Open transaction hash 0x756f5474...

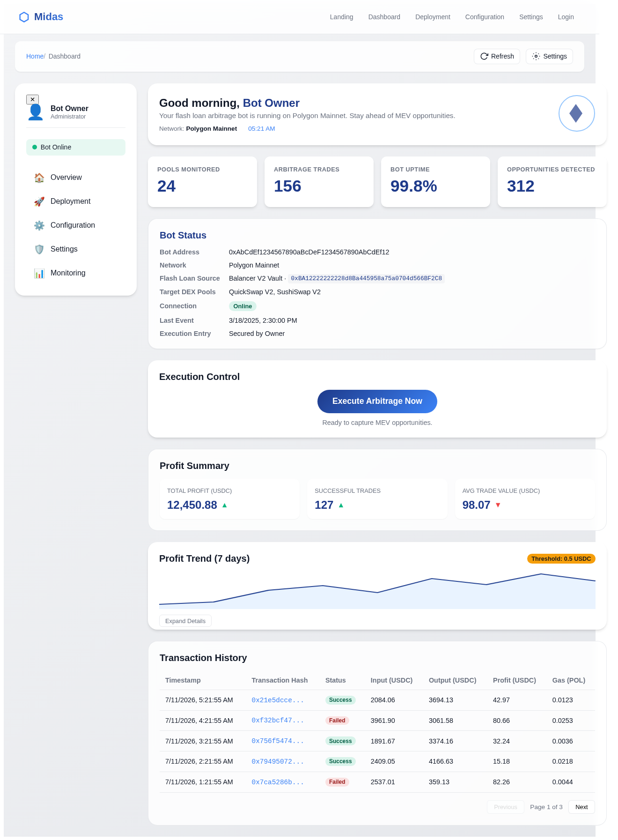click(278, 741)
